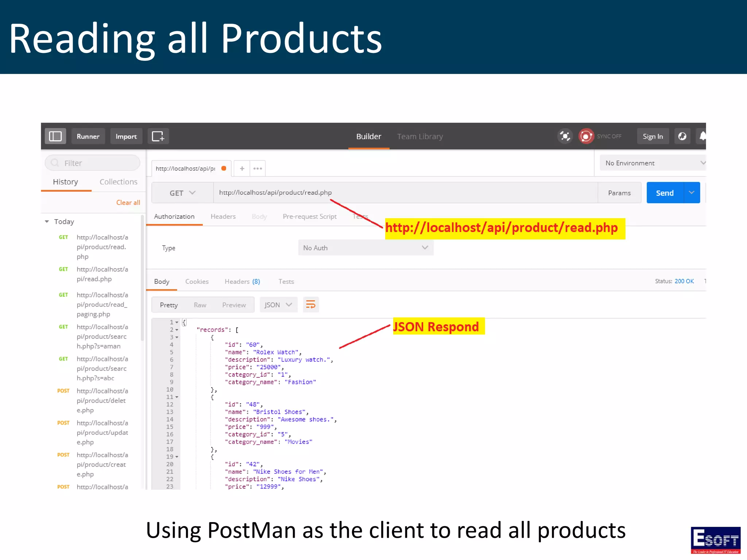Click the Import button

[x=126, y=136]
